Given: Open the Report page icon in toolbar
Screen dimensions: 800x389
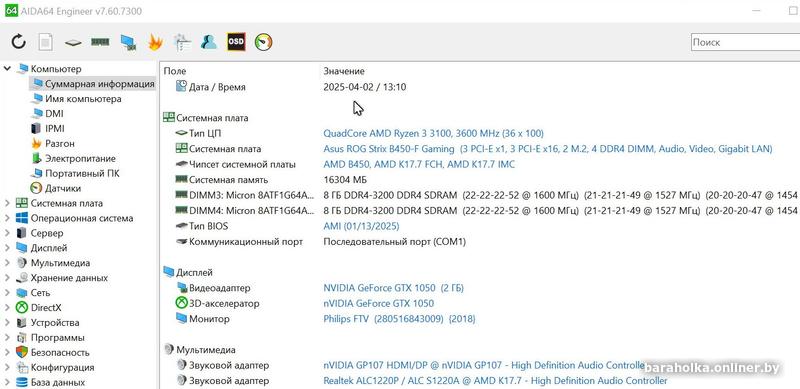Looking at the screenshot, I should [45, 42].
